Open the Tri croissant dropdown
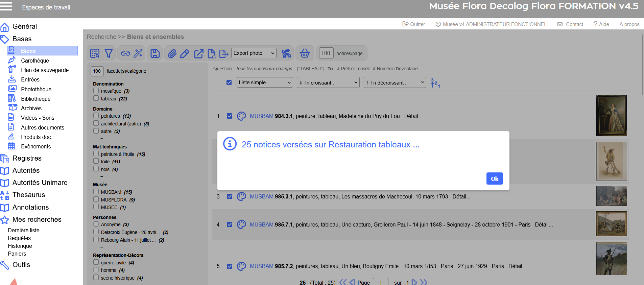The width and height of the screenshot is (644, 285). point(328,82)
